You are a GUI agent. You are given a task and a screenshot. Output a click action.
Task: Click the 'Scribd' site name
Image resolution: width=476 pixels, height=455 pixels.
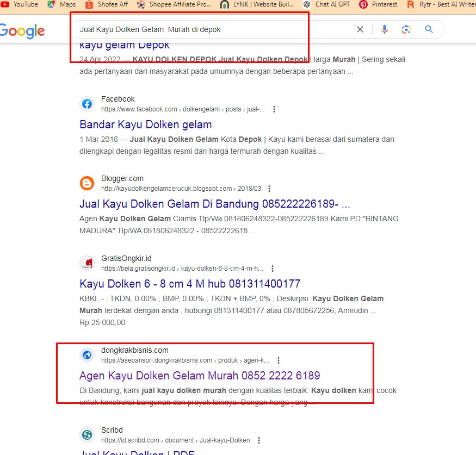[112, 430]
